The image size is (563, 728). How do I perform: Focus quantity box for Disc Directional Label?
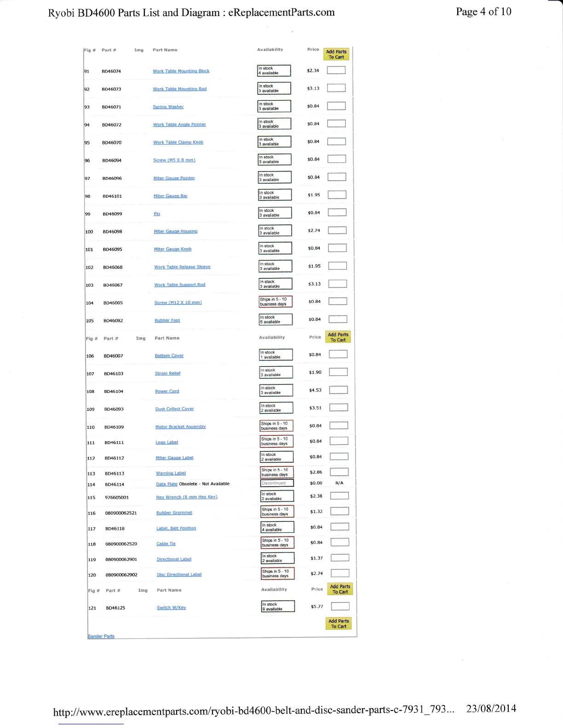pyautogui.click(x=340, y=573)
